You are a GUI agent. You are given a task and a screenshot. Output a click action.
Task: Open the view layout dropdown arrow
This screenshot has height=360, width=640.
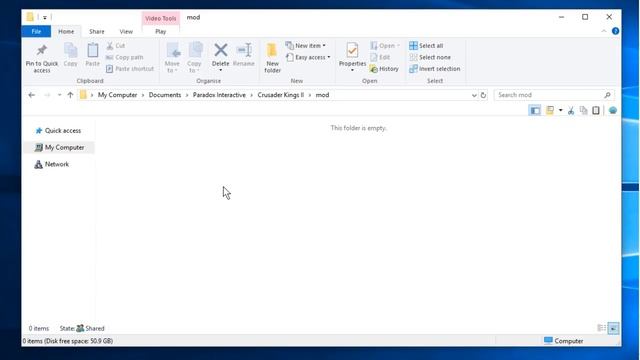click(560, 110)
